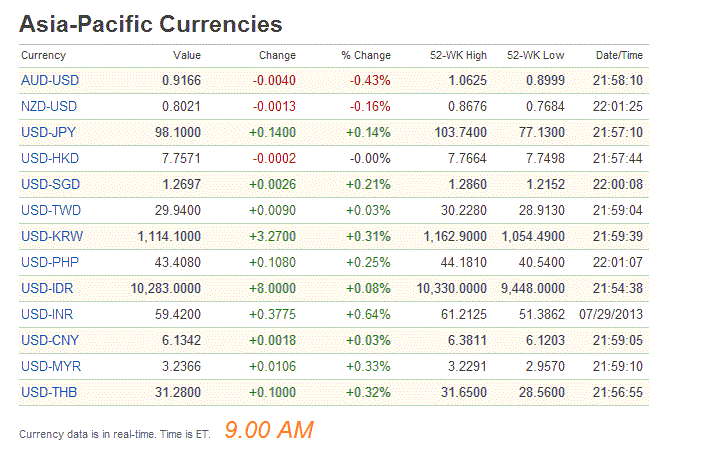The image size is (701, 476).
Task: Click the USD-INR currency pair
Action: 48,314
